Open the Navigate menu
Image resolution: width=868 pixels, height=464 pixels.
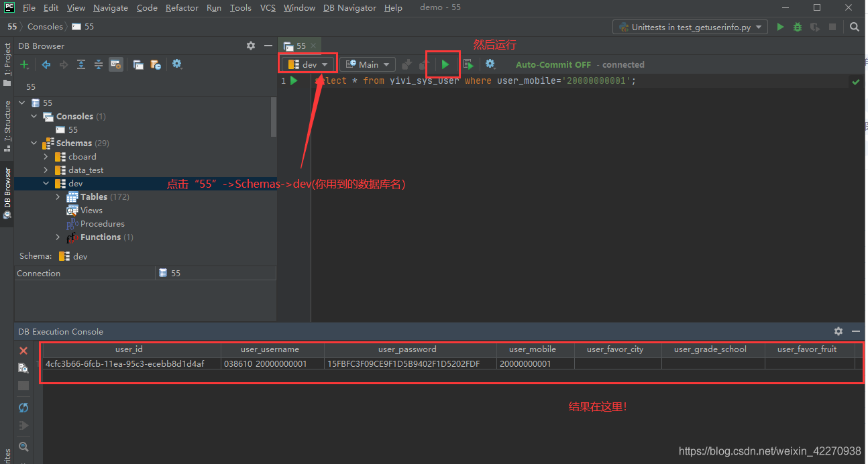point(111,8)
